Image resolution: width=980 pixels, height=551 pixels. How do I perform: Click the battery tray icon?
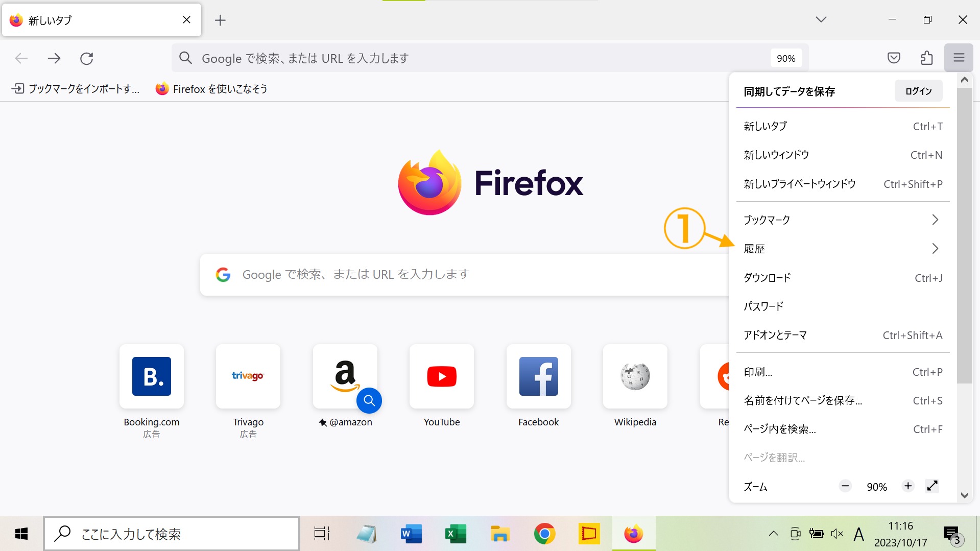click(x=816, y=534)
